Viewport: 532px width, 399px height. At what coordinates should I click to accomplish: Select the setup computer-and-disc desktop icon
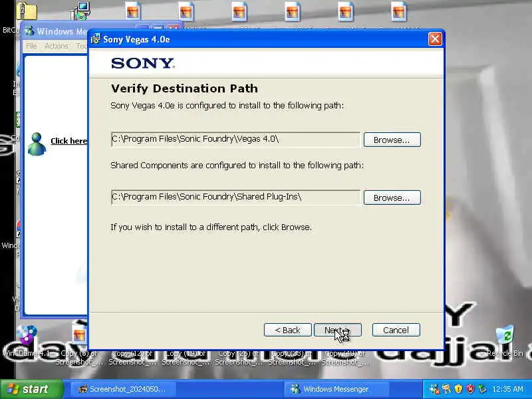click(x=80, y=11)
